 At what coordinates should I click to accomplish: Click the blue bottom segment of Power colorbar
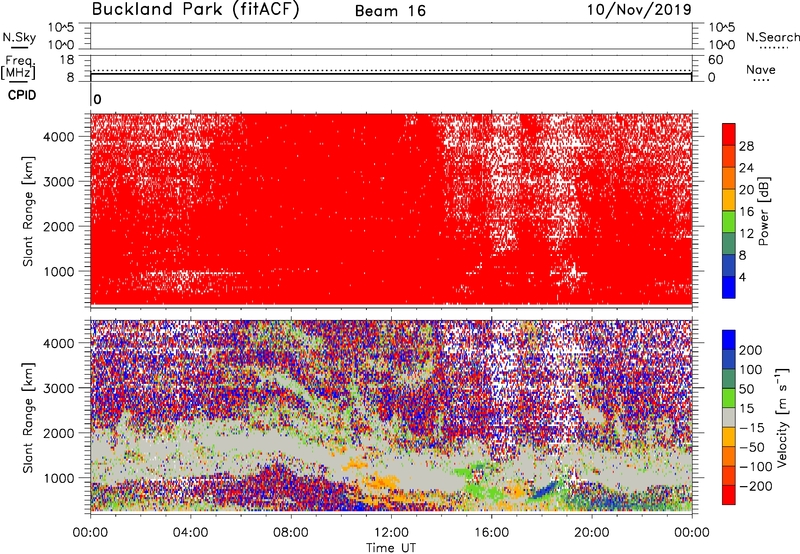(x=729, y=287)
